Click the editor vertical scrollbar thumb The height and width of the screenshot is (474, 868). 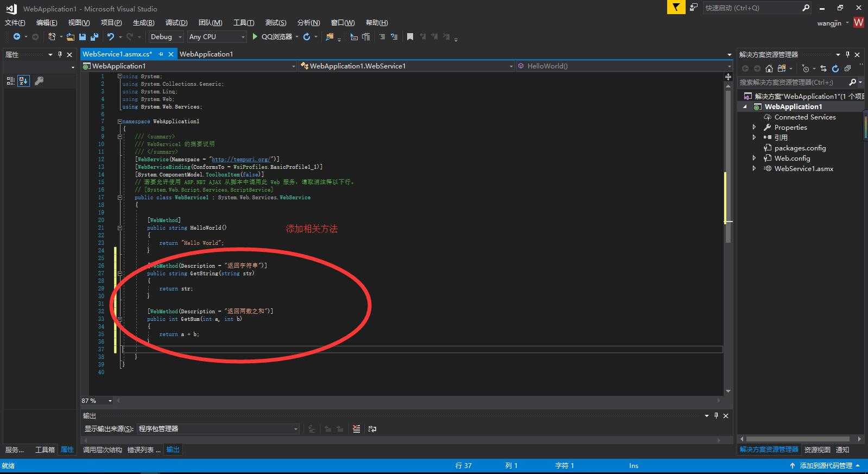[728, 166]
